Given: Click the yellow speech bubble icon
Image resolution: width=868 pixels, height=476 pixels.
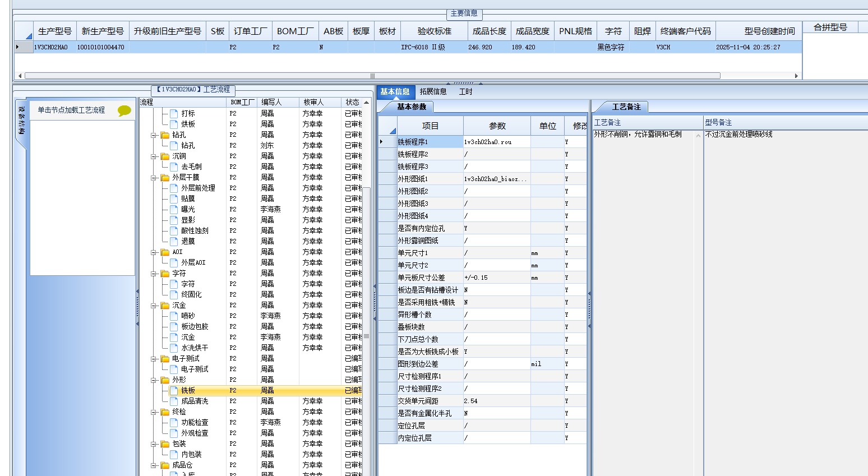Looking at the screenshot, I should (x=124, y=110).
